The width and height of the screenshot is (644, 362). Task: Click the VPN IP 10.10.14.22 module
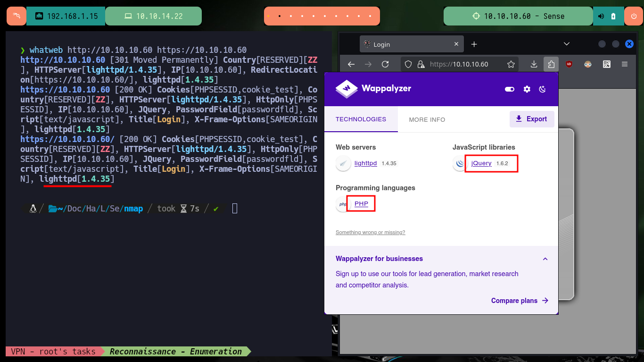(x=153, y=16)
